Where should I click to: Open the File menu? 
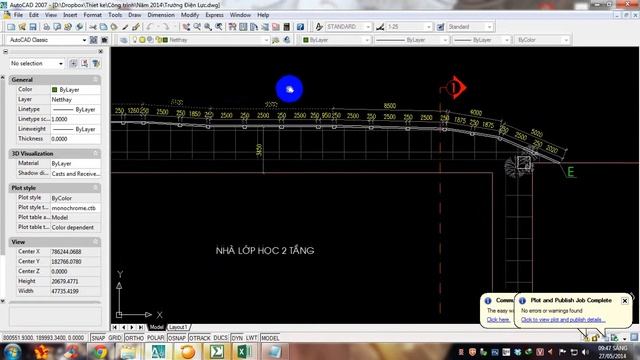18,15
